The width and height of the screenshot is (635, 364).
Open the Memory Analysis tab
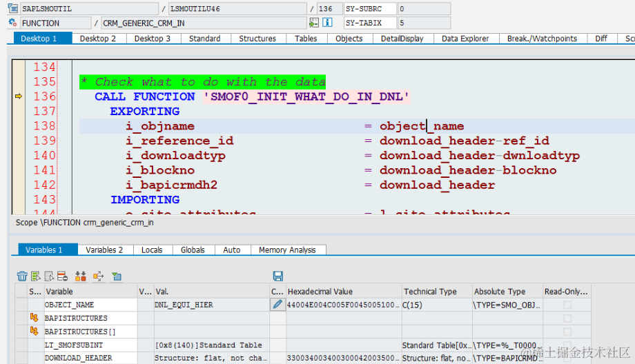coord(287,250)
